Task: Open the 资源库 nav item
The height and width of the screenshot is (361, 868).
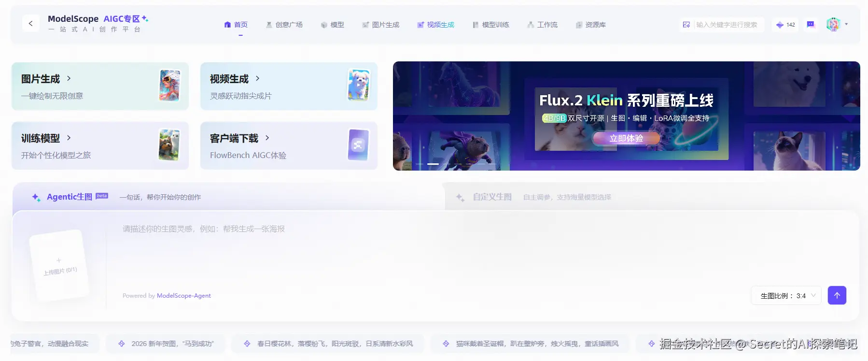Action: point(591,25)
